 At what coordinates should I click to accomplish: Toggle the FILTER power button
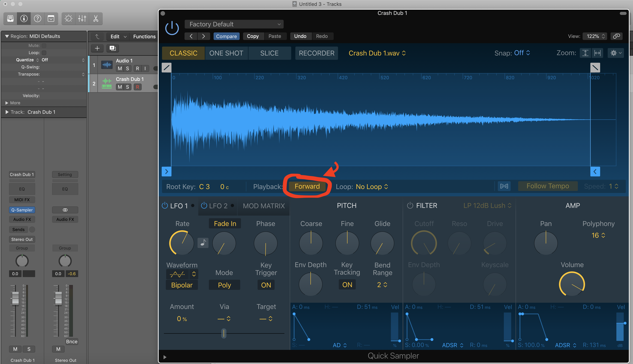[410, 206]
